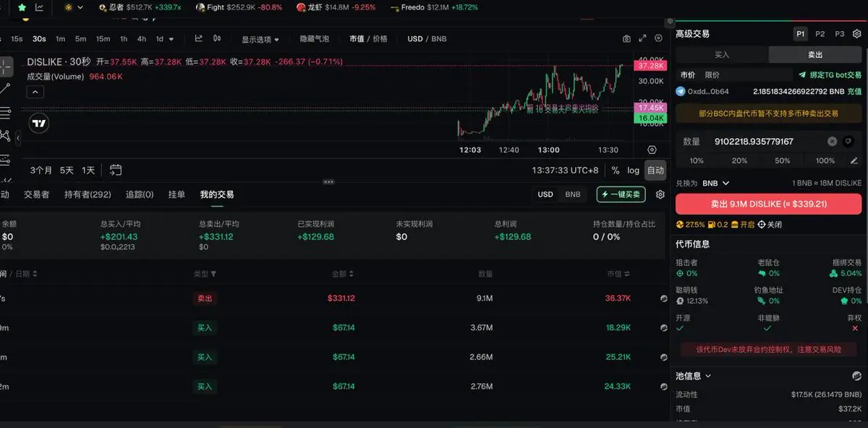Viewport: 868px width, 428px height.
Task: Select the 1m chart interval
Action: (x=60, y=39)
